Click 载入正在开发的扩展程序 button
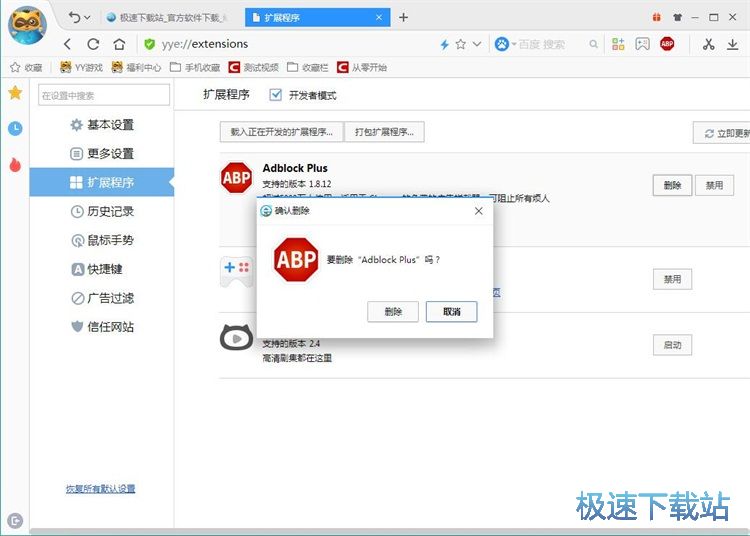 pos(281,132)
